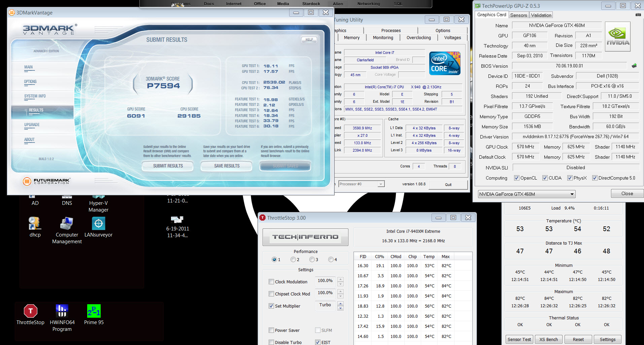The image size is (644, 345).
Task: Click the 3DMark Vantage logo
Action: pyautogui.click(x=49, y=29)
